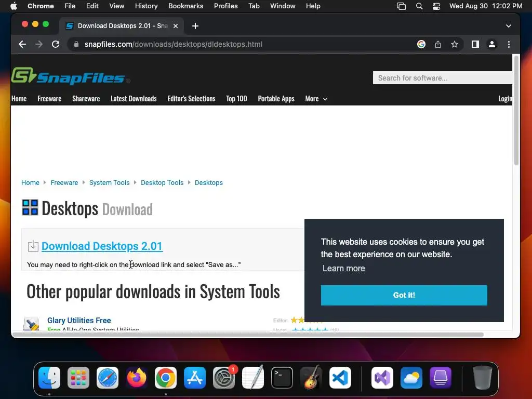Launch Firefox from the dock
The image size is (532, 399).
pyautogui.click(x=137, y=378)
